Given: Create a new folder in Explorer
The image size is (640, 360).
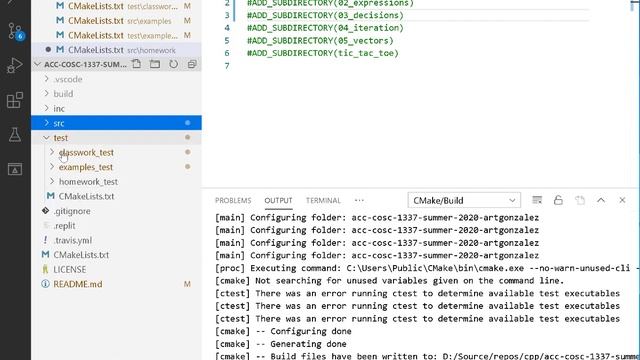Looking at the screenshot, I should [155, 64].
